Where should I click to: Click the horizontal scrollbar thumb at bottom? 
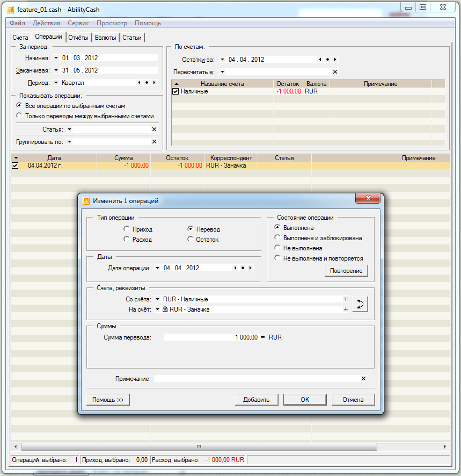pos(199,446)
